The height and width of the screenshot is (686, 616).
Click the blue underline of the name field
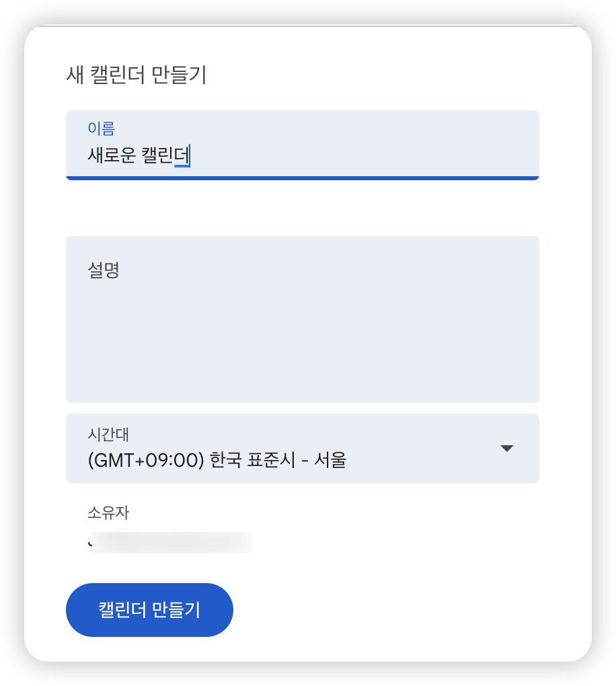pyautogui.click(x=303, y=178)
